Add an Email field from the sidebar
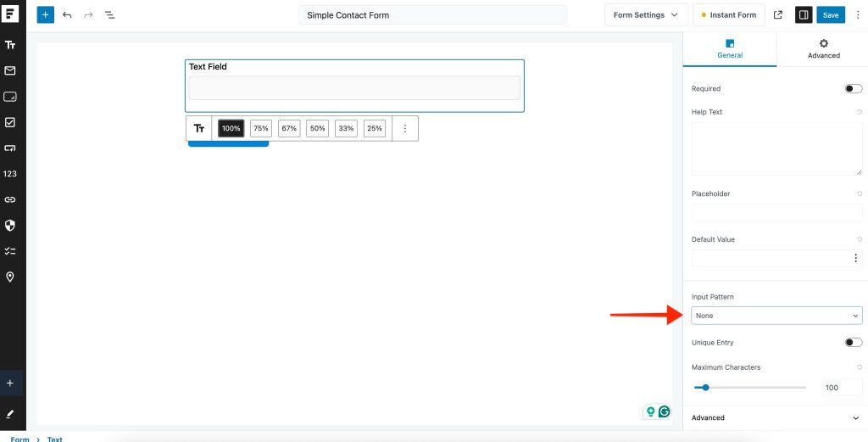This screenshot has width=868, height=442. coord(10,71)
